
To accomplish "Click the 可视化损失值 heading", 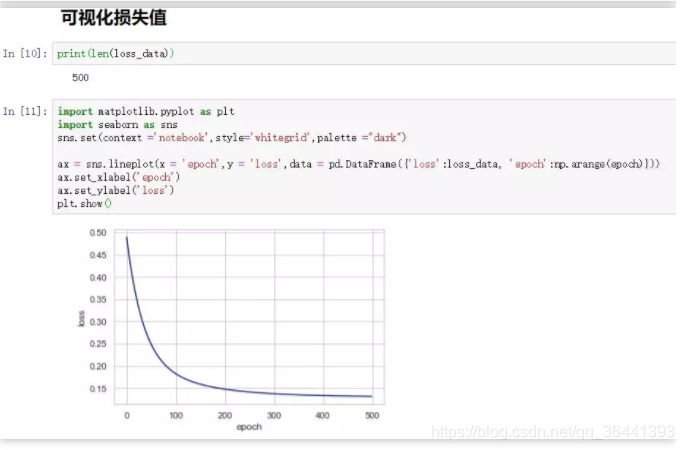I will [x=114, y=18].
